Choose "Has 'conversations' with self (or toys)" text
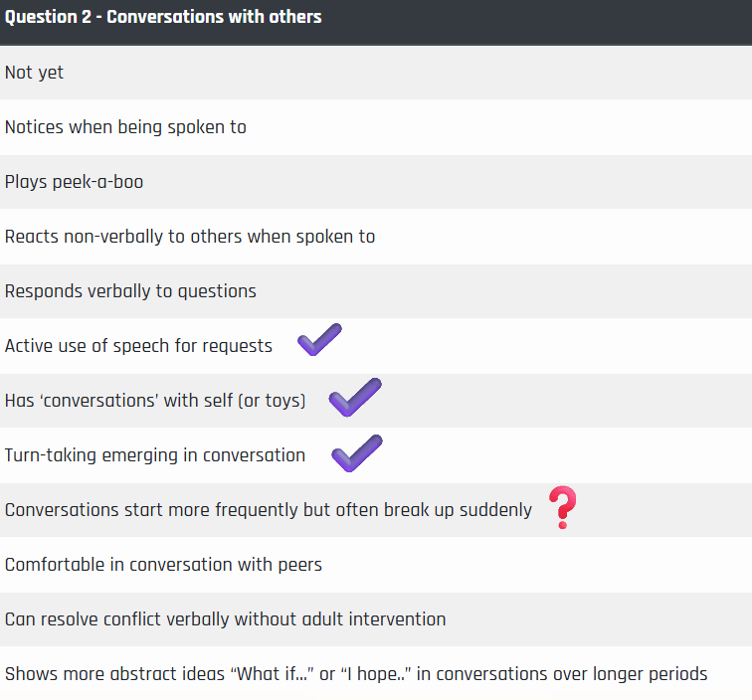The width and height of the screenshot is (752, 700). tap(155, 401)
